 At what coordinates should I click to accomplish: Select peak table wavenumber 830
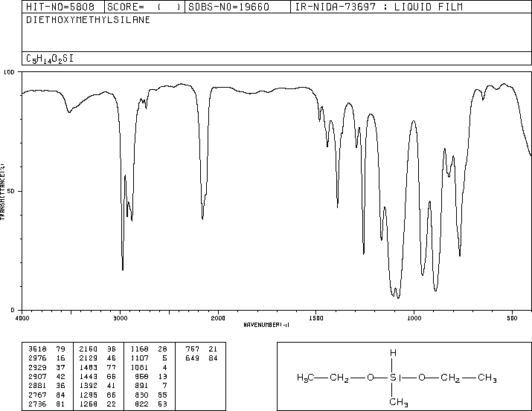point(141,395)
